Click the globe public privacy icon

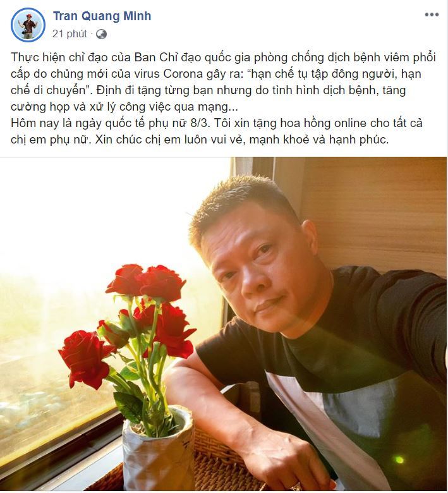pyautogui.click(x=101, y=34)
